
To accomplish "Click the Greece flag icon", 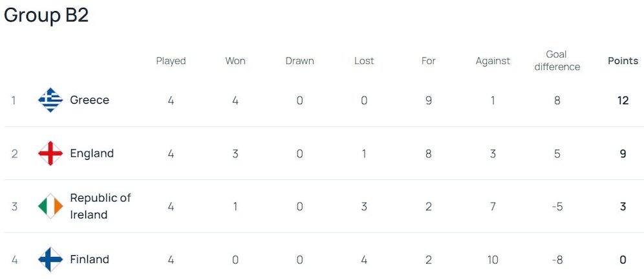I will tap(50, 100).
